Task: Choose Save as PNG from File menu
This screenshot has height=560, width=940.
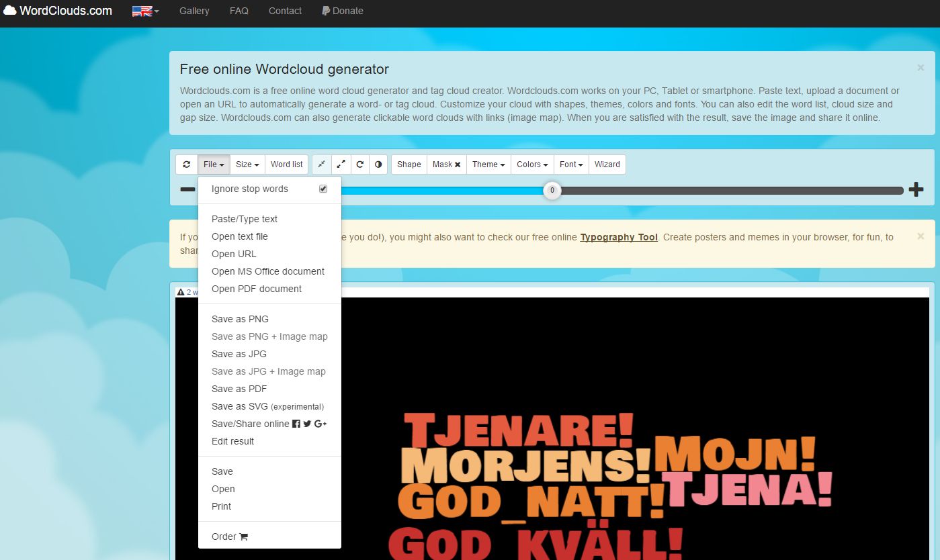Action: tap(240, 319)
